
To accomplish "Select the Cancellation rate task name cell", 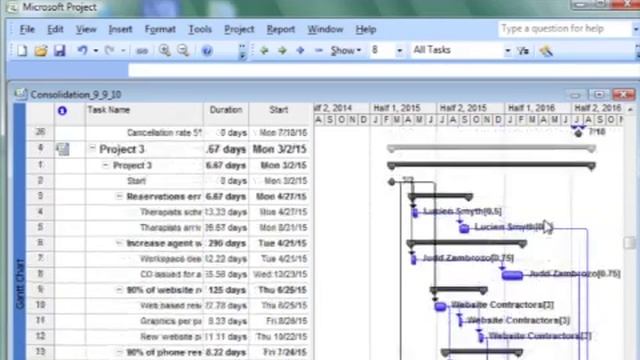I will click(x=144, y=133).
